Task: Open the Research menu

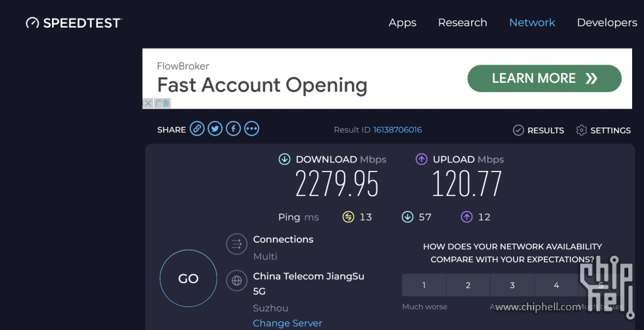Action: point(462,22)
